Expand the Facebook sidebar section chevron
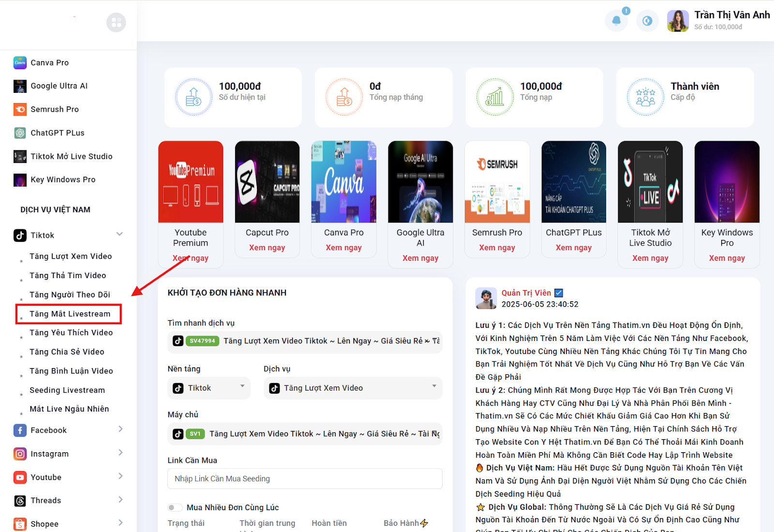 [120, 429]
